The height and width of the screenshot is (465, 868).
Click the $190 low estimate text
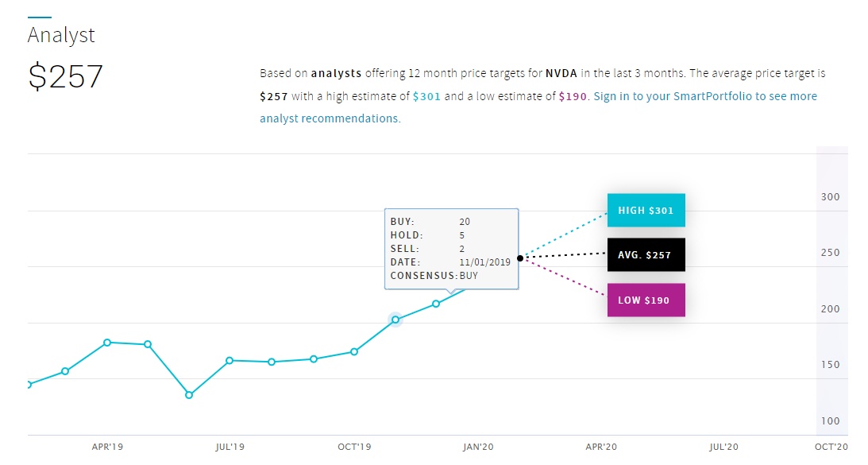[573, 96]
